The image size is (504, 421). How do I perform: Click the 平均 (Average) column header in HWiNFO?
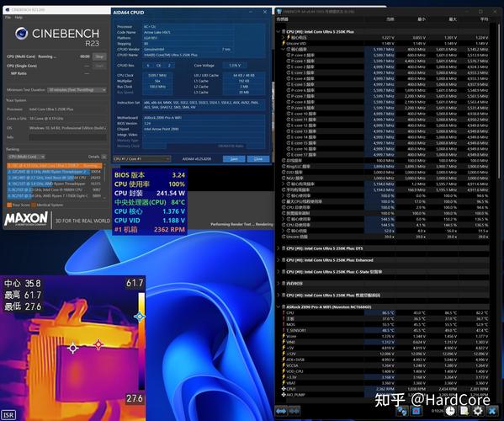pos(484,19)
